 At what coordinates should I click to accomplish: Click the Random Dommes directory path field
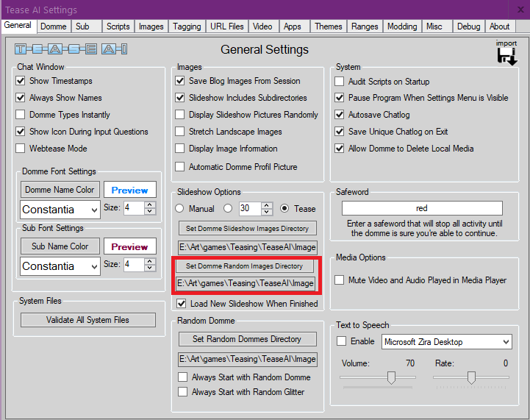[x=248, y=359]
